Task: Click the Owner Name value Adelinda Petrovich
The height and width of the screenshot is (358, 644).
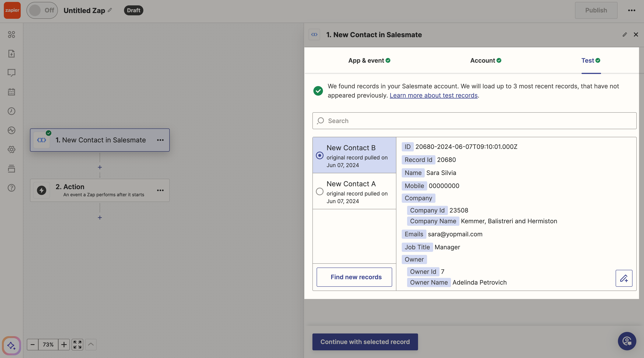Action: pyautogui.click(x=480, y=282)
